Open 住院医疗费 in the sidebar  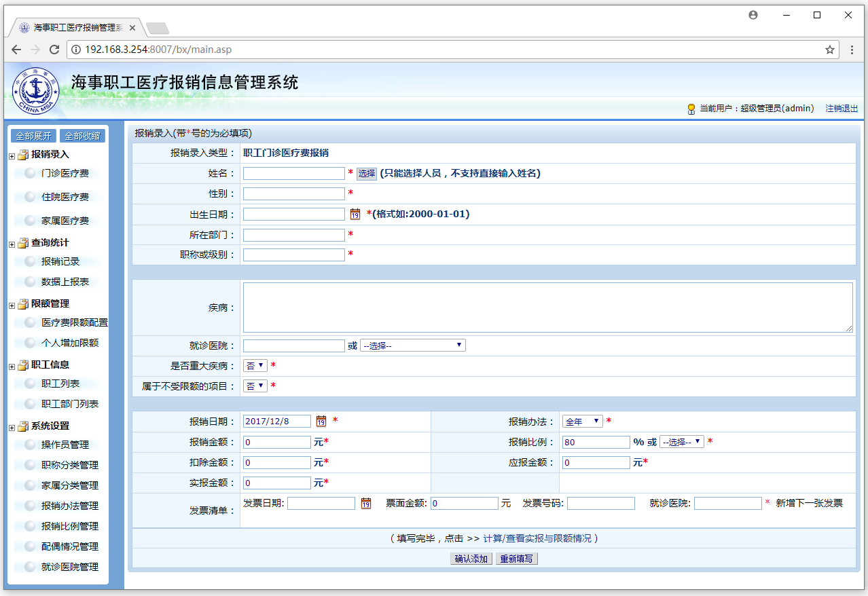coord(65,197)
